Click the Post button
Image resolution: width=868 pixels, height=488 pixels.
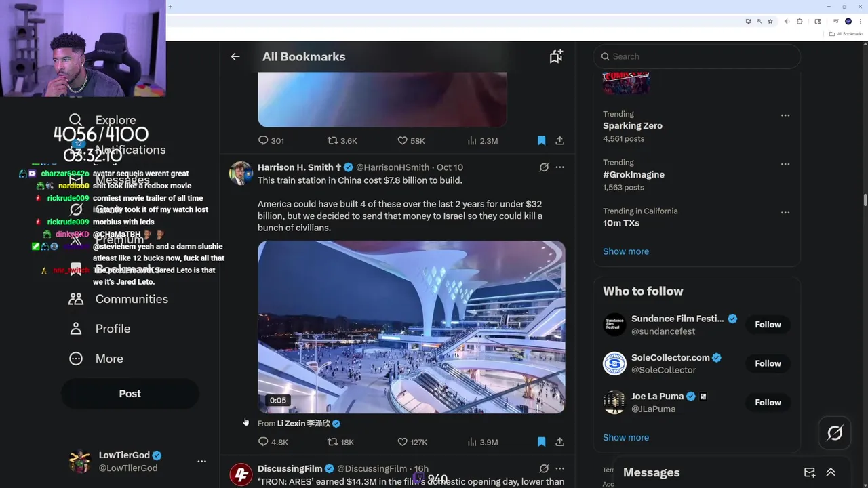130,394
